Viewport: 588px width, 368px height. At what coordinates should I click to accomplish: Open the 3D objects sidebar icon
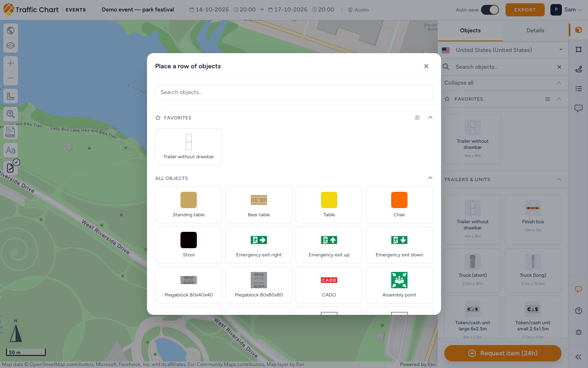pyautogui.click(x=579, y=30)
